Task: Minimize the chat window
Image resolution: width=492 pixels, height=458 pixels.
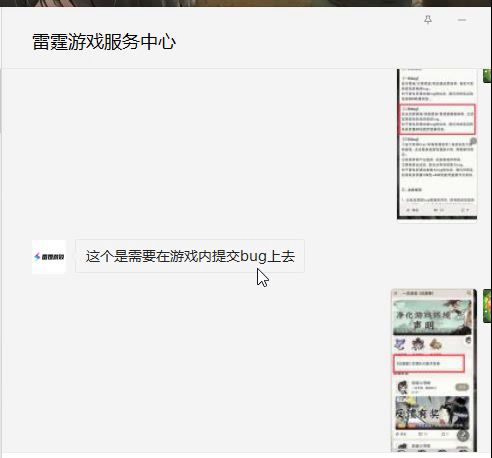Action: [x=462, y=20]
